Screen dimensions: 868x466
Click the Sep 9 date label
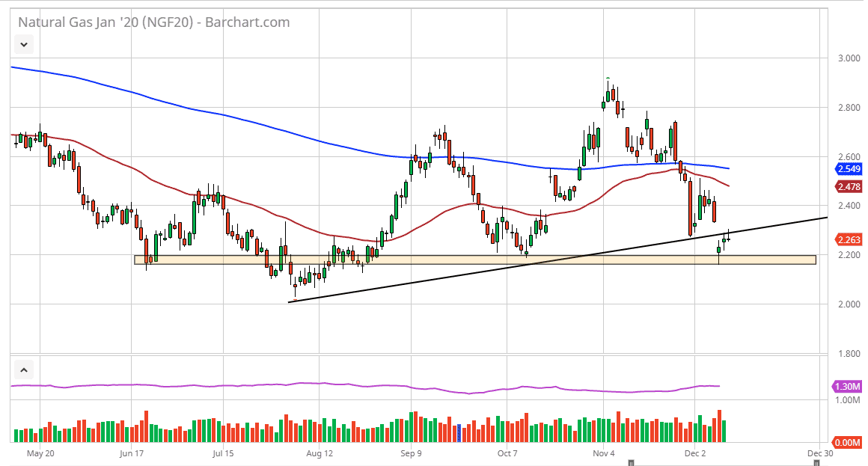click(x=411, y=453)
